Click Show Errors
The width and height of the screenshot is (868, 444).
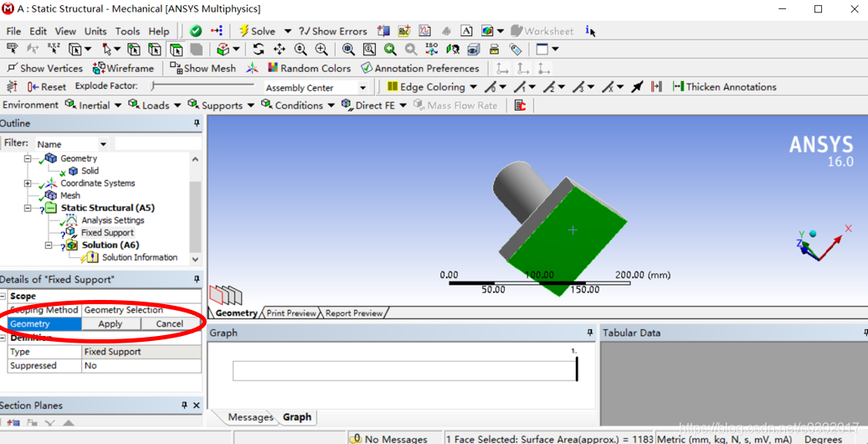(x=332, y=31)
